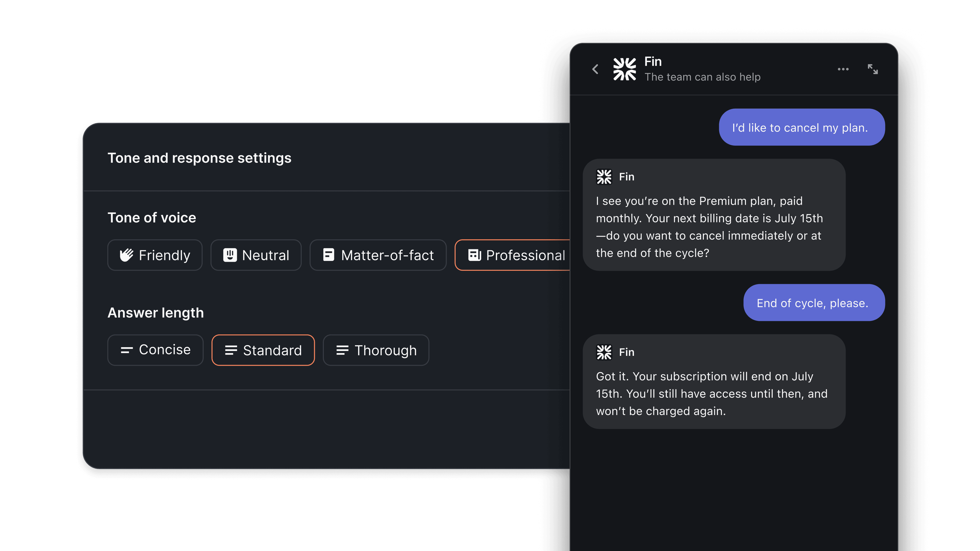980x551 pixels.
Task: Click the "I'd like to cancel my plan" message
Action: point(802,127)
